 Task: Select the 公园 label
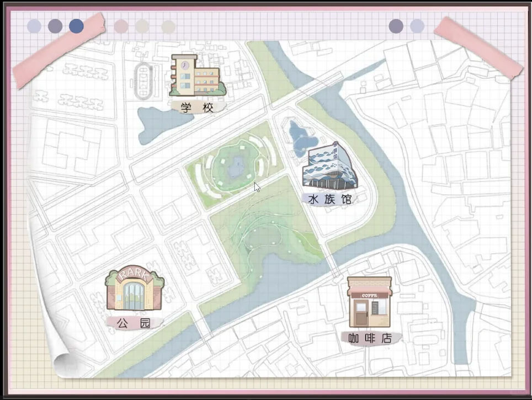[134, 323]
